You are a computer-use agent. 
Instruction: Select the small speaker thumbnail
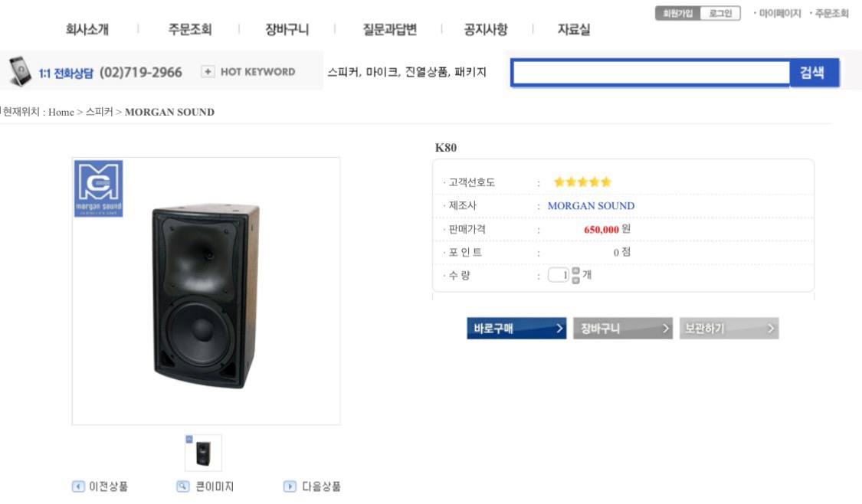(x=203, y=453)
